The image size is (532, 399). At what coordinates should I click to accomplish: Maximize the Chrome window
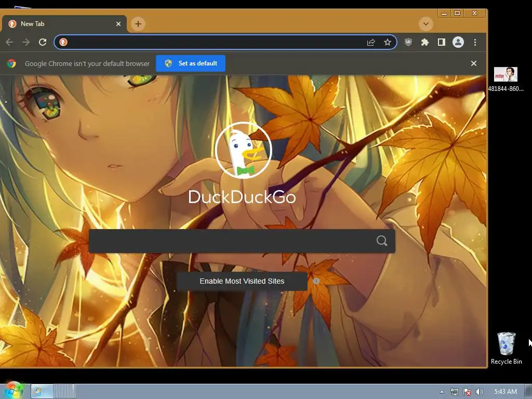pyautogui.click(x=457, y=13)
